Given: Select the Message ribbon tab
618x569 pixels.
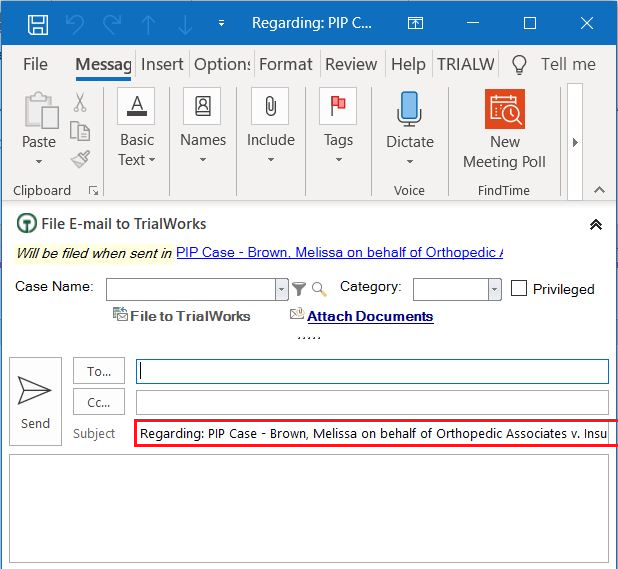Looking at the screenshot, I should pyautogui.click(x=103, y=64).
